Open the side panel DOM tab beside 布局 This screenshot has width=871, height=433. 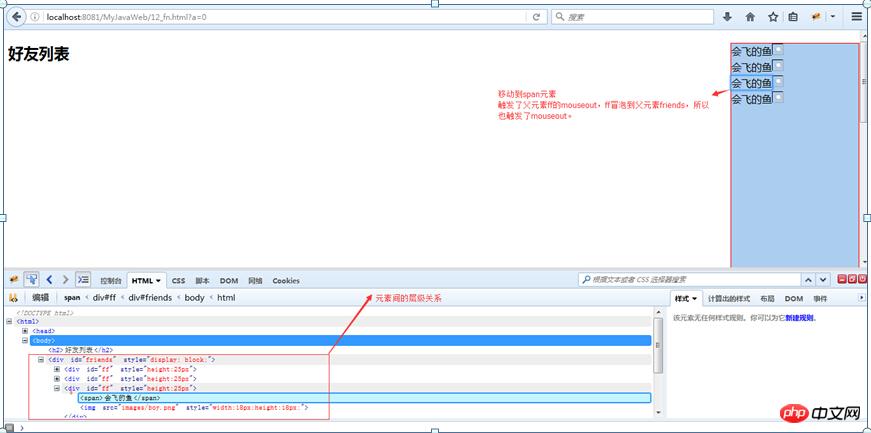pos(794,299)
